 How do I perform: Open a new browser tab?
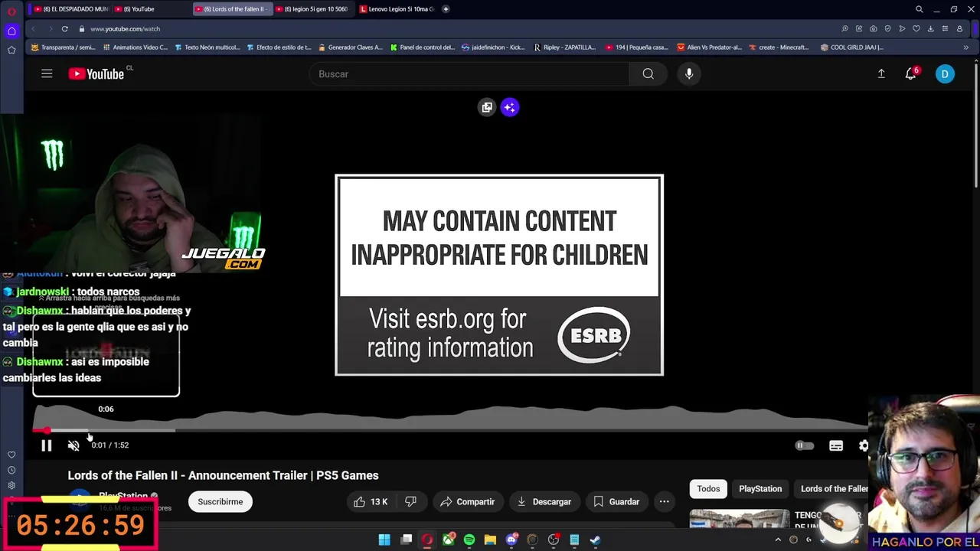pyautogui.click(x=446, y=9)
